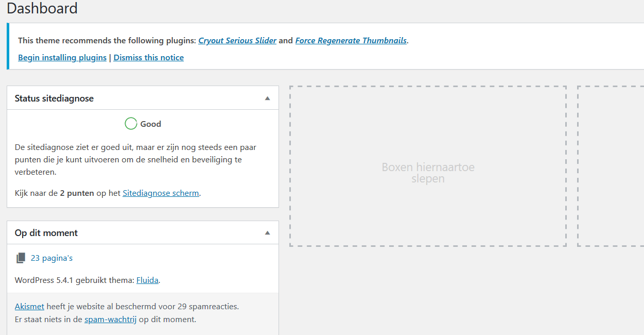The width and height of the screenshot is (644, 335).
Task: Click the Status sitediagnose panel title
Action: click(x=54, y=98)
